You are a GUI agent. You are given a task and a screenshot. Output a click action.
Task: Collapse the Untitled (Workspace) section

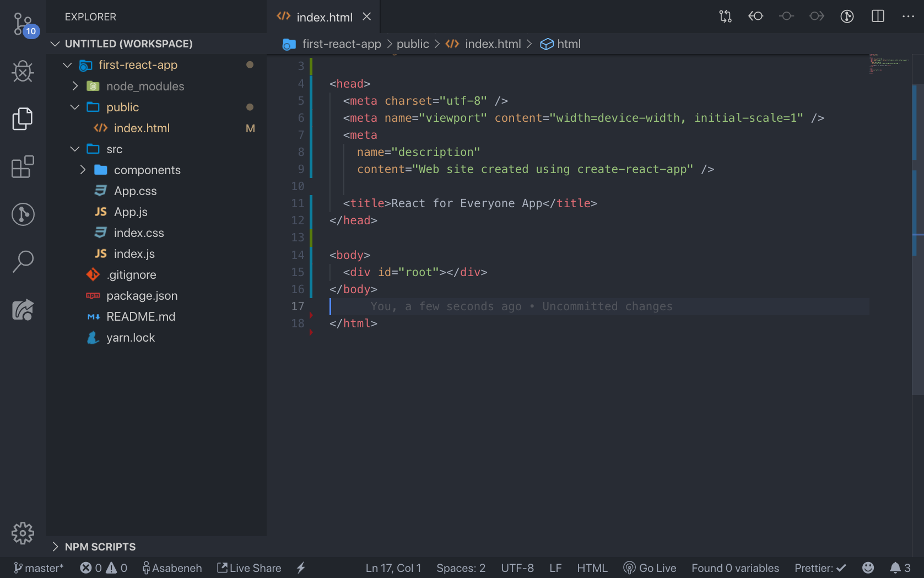coord(156,44)
